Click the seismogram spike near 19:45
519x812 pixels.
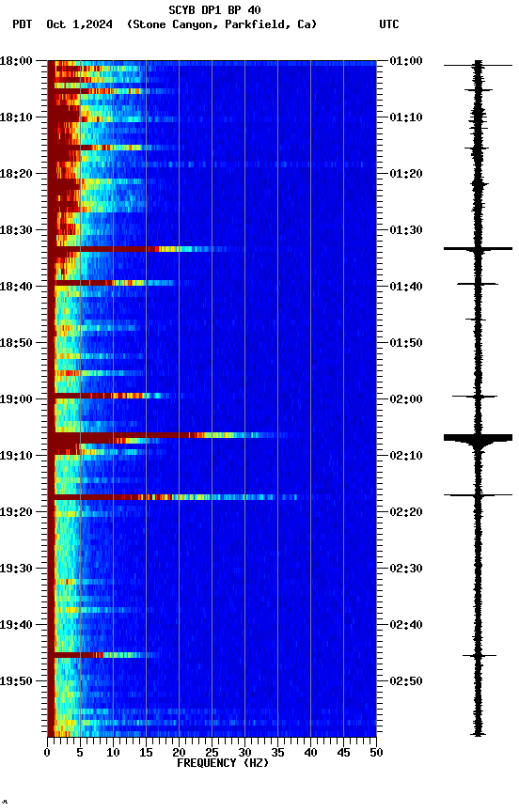click(x=480, y=656)
